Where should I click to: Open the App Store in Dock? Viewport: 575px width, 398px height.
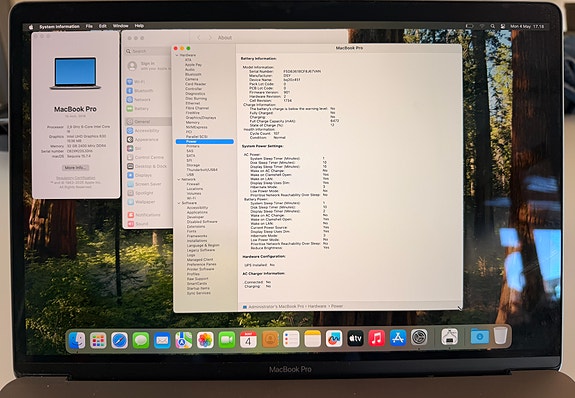coord(398,337)
